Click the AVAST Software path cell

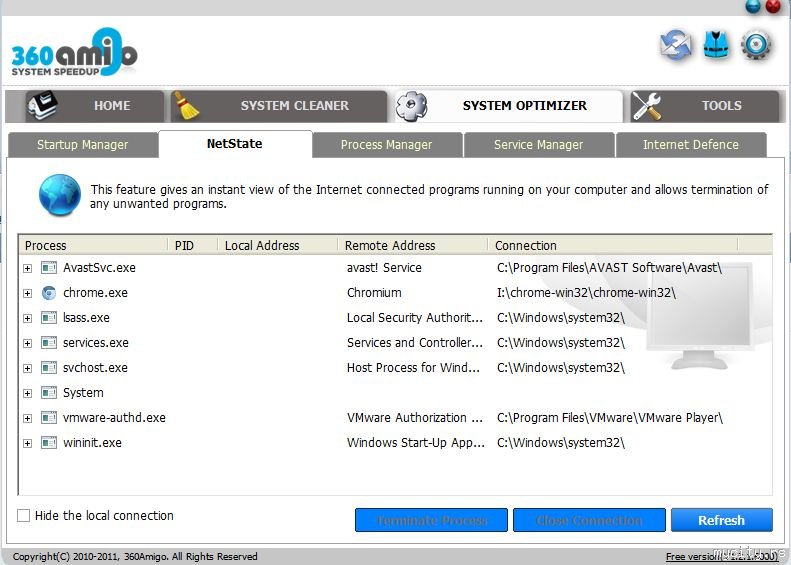click(x=609, y=268)
